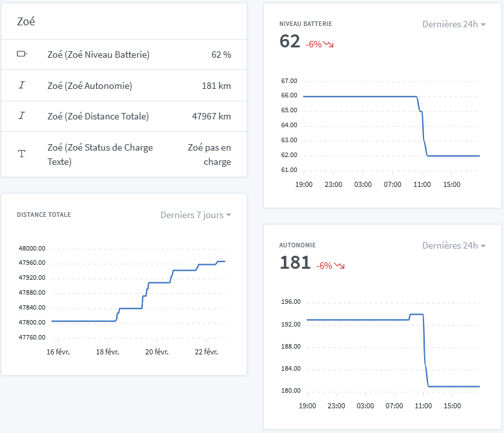
Task: Open the Dernières 24h dropdown in Autonomie card
Action: coord(453,245)
